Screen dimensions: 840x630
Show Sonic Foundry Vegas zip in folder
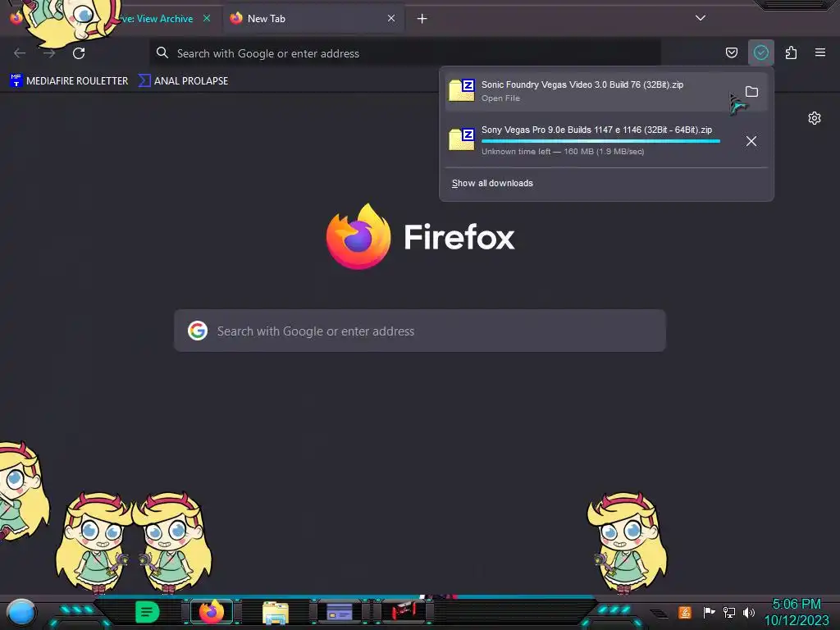[x=751, y=92]
